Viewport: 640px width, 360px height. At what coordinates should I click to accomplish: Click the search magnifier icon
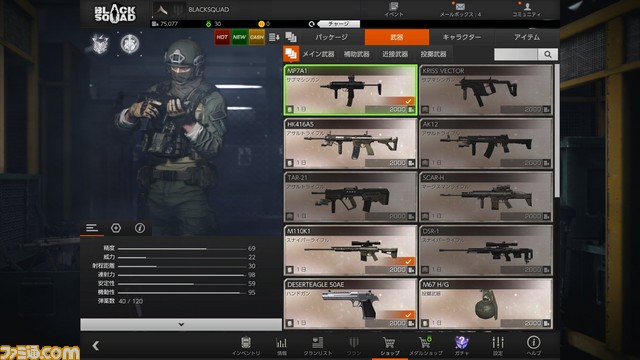click(548, 54)
